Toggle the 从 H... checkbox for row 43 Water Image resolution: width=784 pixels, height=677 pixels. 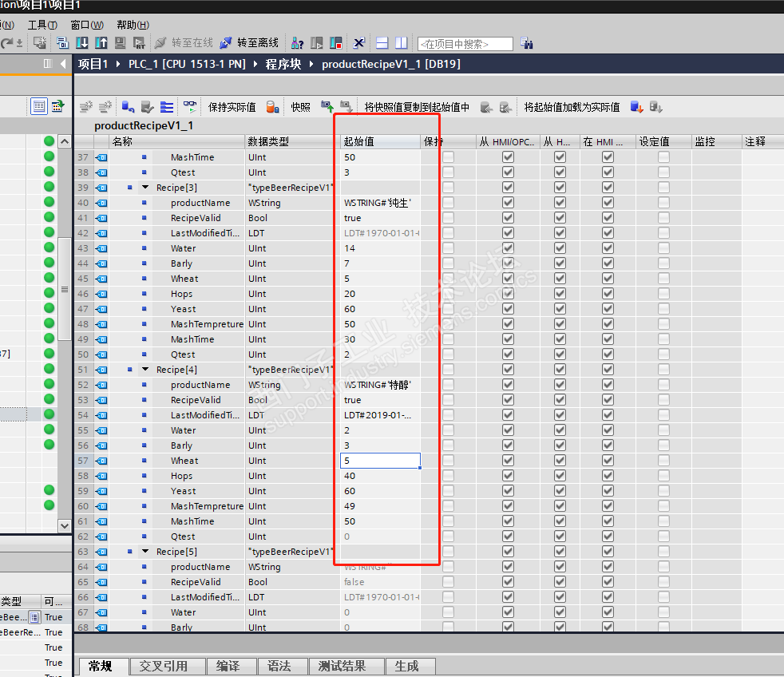pos(560,248)
